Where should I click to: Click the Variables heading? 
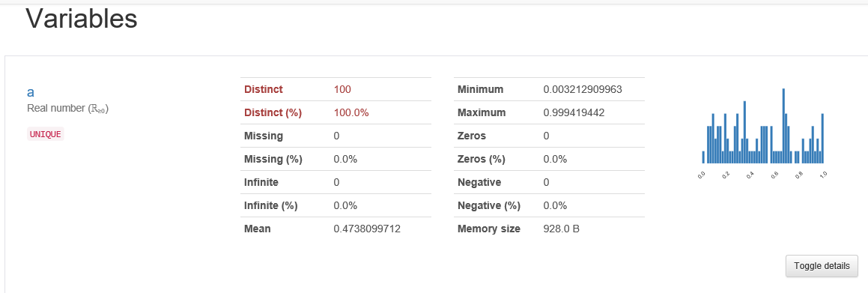(x=82, y=18)
